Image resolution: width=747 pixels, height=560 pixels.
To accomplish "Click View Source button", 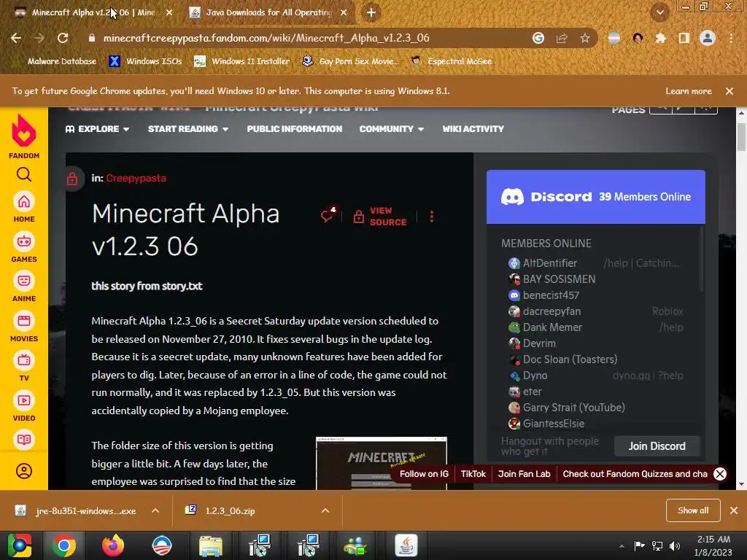I will (380, 216).
